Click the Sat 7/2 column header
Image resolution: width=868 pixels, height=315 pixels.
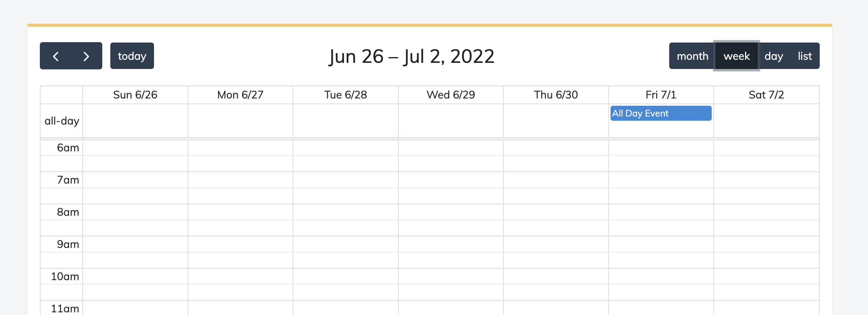(x=766, y=95)
